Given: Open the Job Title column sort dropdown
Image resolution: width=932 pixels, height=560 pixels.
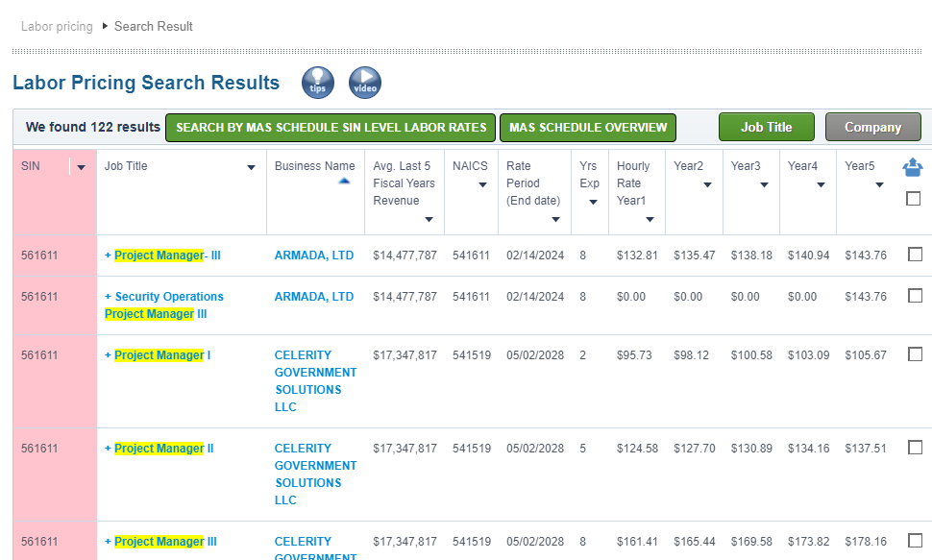Looking at the screenshot, I should 252,168.
